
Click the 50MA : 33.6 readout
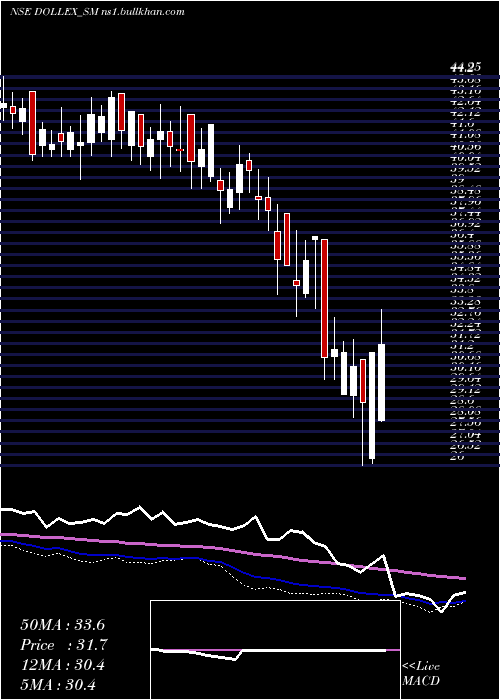tap(62, 625)
